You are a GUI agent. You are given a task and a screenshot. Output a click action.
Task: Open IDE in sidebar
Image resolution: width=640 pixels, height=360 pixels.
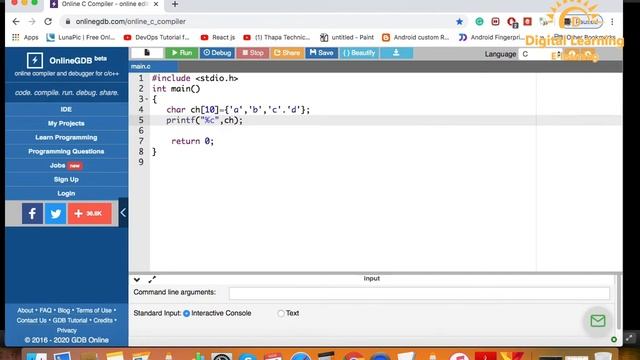pos(66,109)
